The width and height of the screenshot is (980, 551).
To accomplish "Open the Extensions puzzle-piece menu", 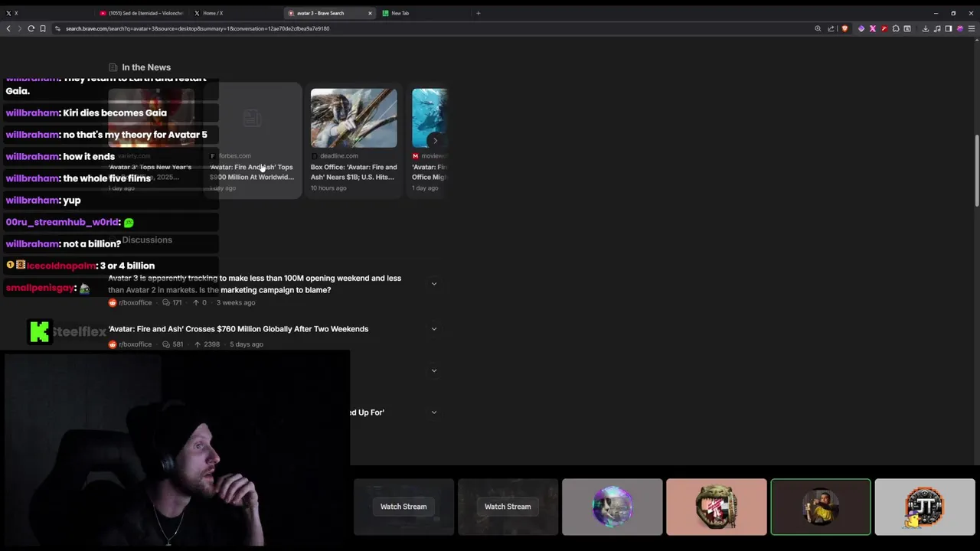I will coord(896,28).
